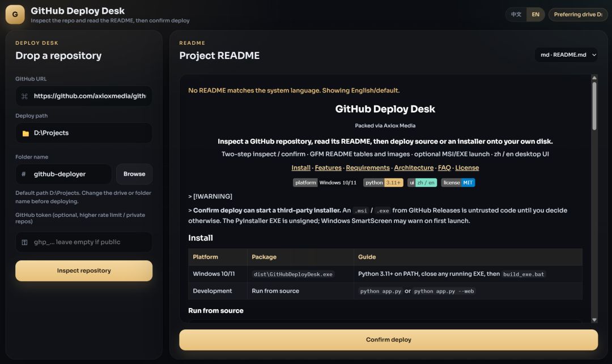Viewport: 612px width, 364px height.
Task: Click the link icon in GitHub URL field
Action: coord(24,96)
